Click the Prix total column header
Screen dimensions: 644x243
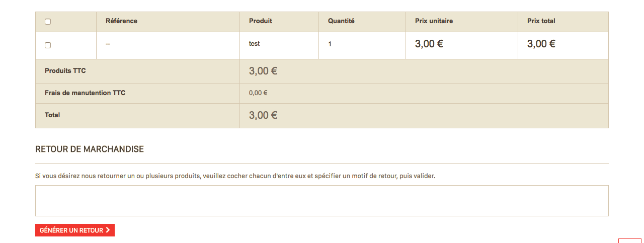(x=541, y=21)
